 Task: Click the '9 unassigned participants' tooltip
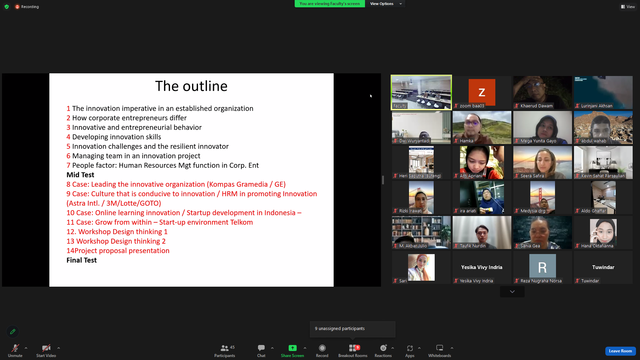point(353,329)
